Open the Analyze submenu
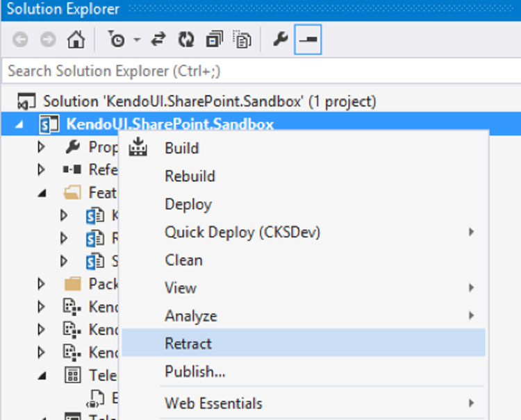Screen dimensions: 521x420 (304, 316)
